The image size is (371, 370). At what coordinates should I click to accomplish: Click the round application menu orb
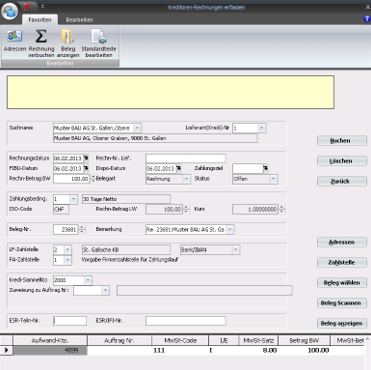(9, 11)
